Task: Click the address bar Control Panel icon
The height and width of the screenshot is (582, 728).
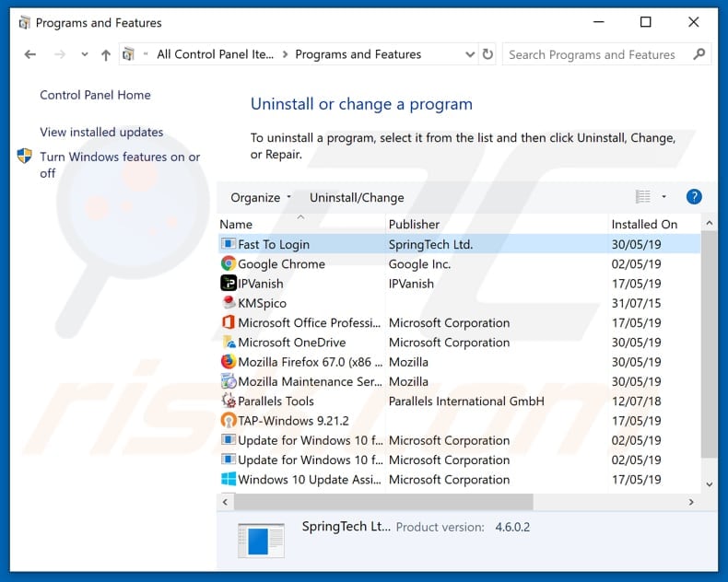Action: [129, 54]
